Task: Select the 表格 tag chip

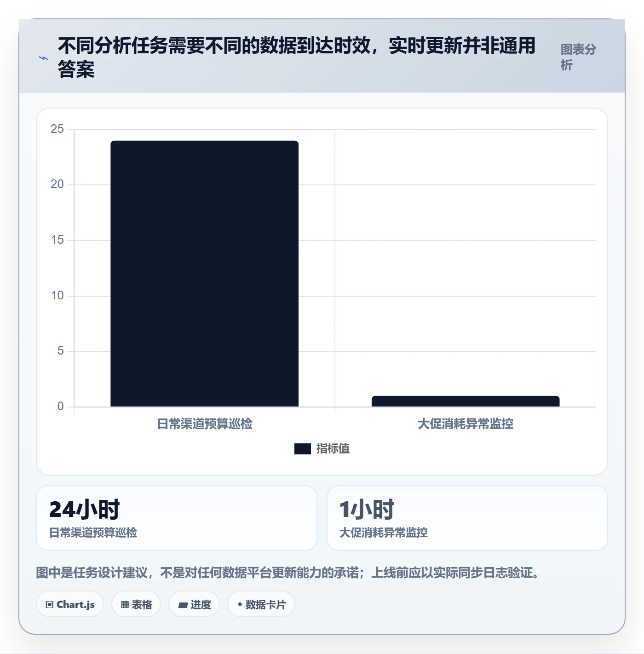Action: (136, 604)
